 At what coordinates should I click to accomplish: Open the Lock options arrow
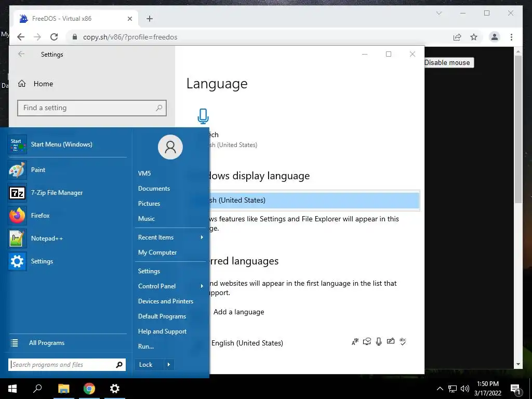pyautogui.click(x=169, y=365)
